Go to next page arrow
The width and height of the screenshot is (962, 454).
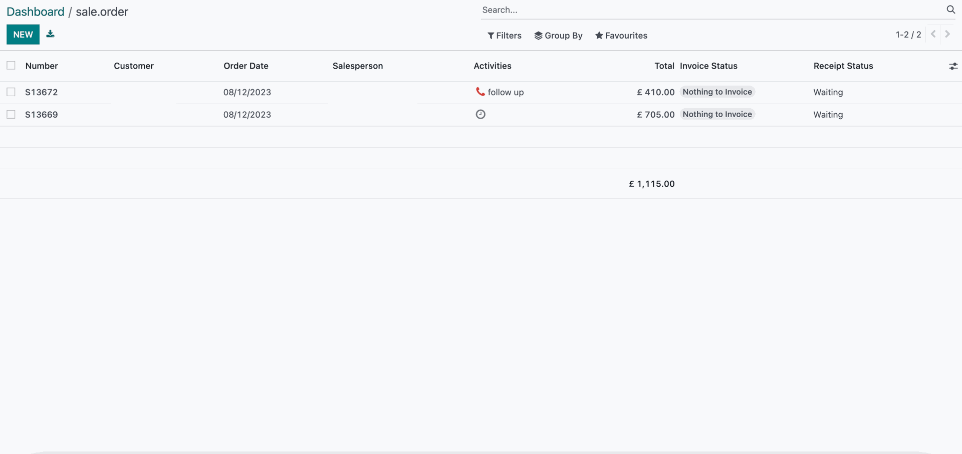(947, 34)
